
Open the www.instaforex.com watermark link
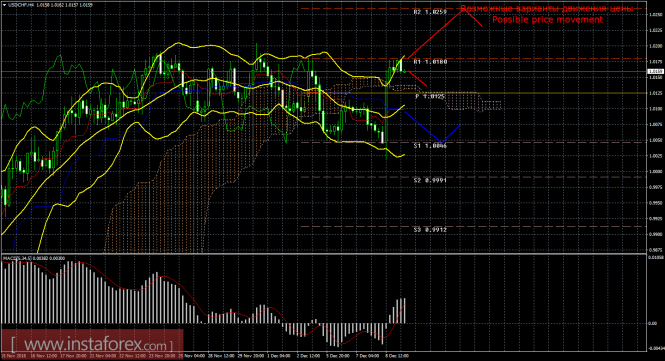coord(92,344)
